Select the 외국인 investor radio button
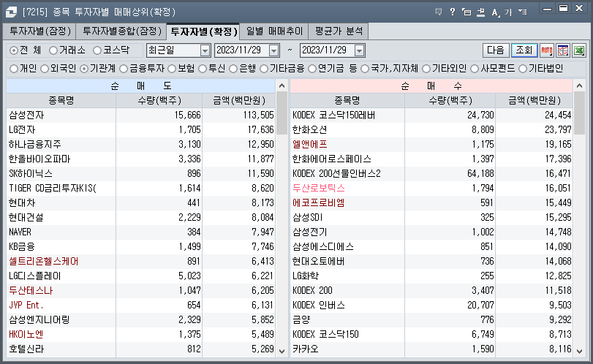 point(45,69)
